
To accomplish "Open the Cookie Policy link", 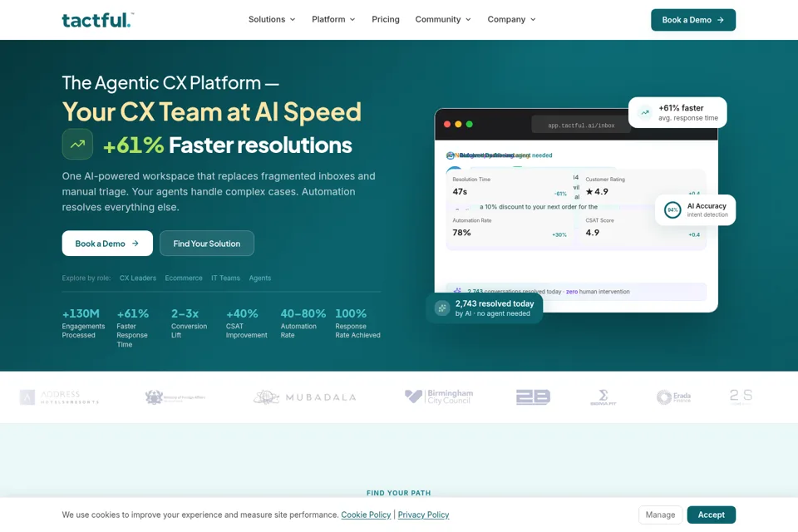I will point(366,515).
